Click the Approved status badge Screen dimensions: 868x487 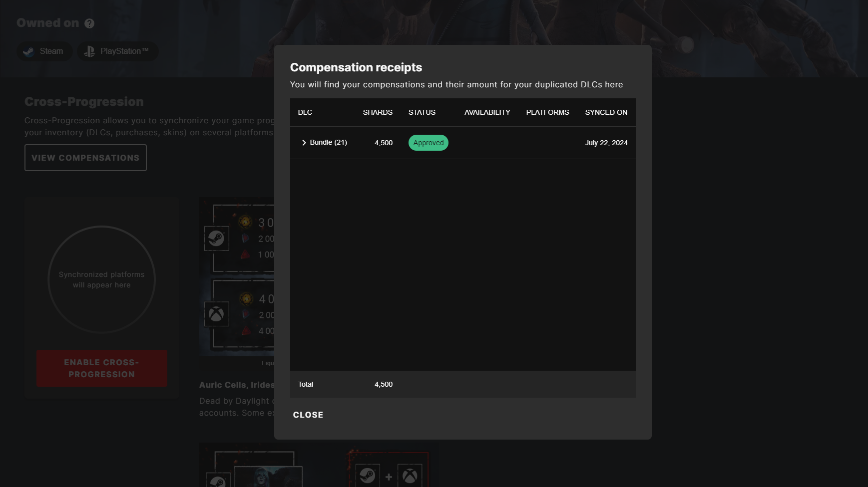pyautogui.click(x=429, y=143)
